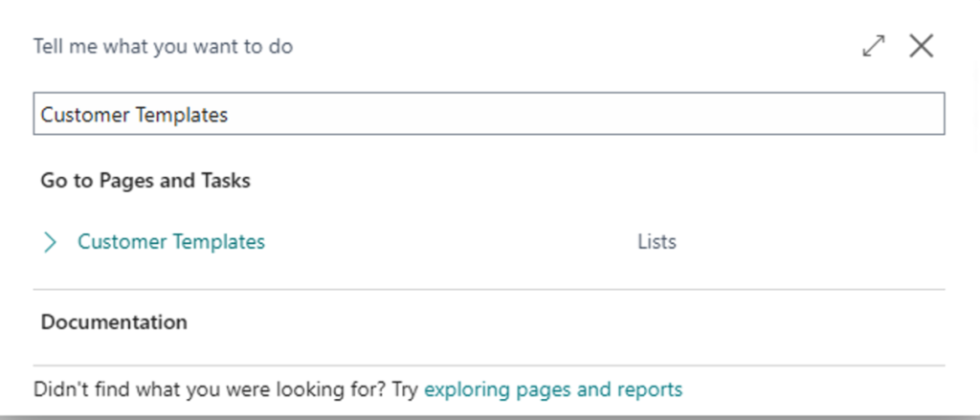Expand the search dialog to full size
Image resolution: width=980 pixels, height=420 pixels.
coord(873,46)
